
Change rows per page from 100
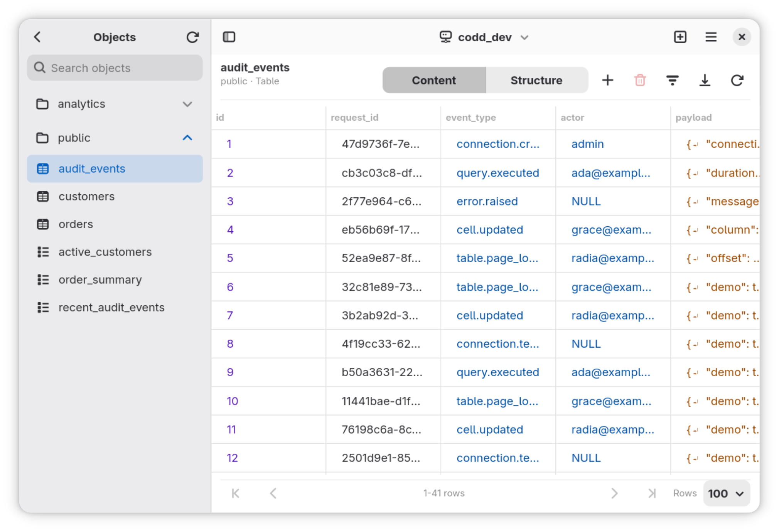(727, 493)
